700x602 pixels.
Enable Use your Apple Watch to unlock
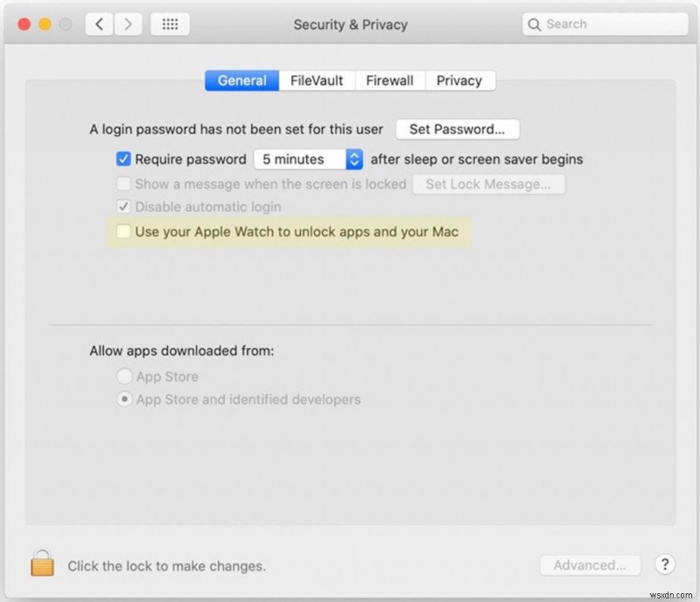point(123,231)
